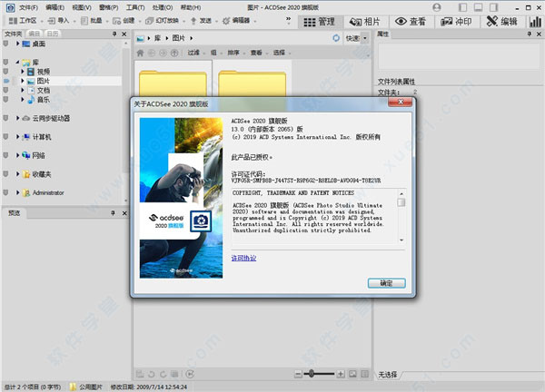Expand the 桌面 tree node
This screenshot has width=545, height=392.
[17, 44]
